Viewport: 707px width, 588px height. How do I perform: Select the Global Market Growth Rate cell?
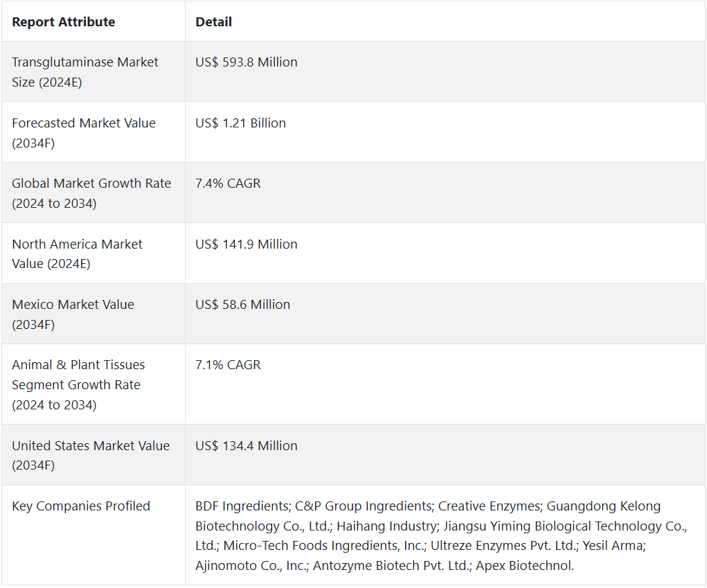[x=91, y=193]
